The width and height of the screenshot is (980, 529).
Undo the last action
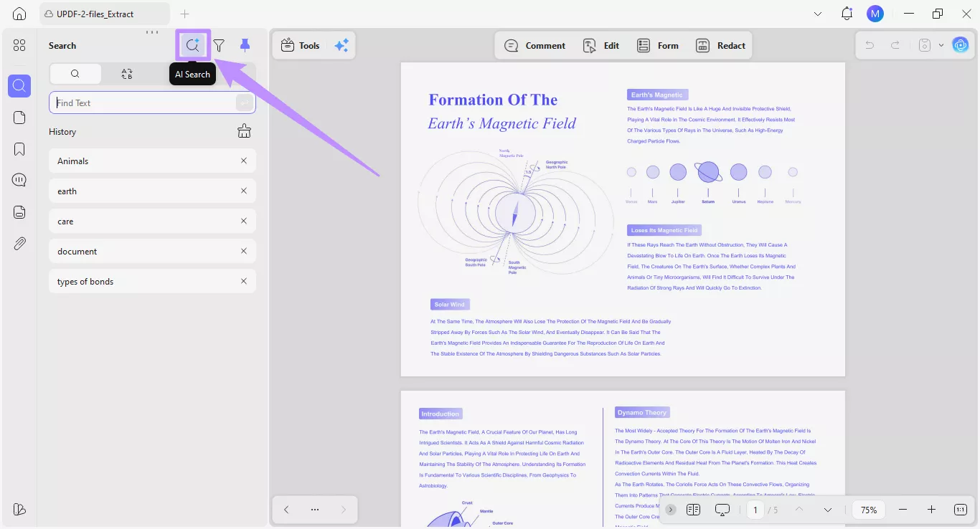(870, 45)
